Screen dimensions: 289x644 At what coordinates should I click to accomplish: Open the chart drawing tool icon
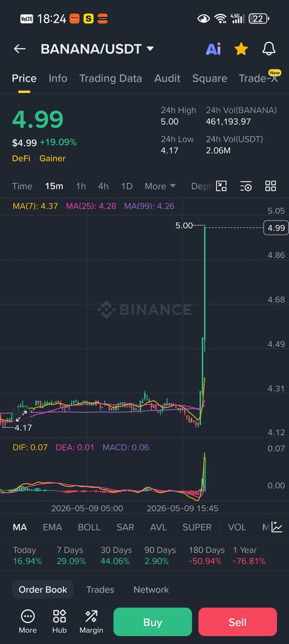point(222,186)
